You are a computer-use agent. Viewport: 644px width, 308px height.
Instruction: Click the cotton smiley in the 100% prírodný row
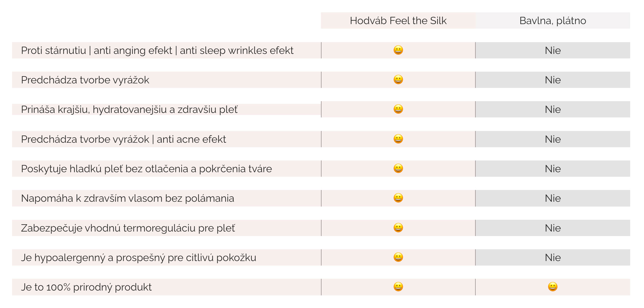pyautogui.click(x=552, y=287)
